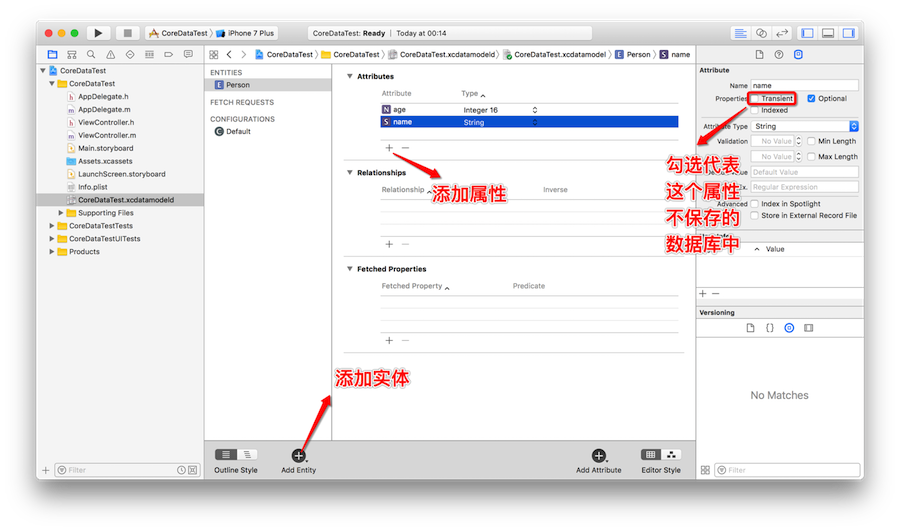Screen dimensions: 900x531
Task: Show the Issue navigator warning icon
Action: pos(111,55)
